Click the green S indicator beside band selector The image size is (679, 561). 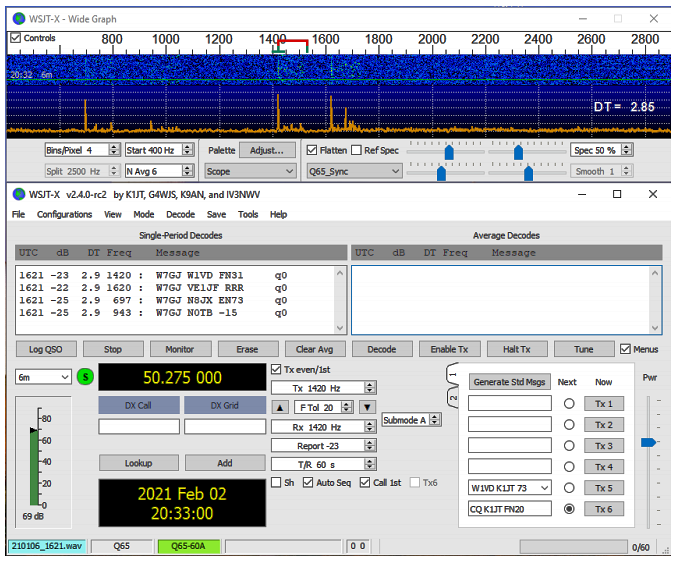(86, 377)
